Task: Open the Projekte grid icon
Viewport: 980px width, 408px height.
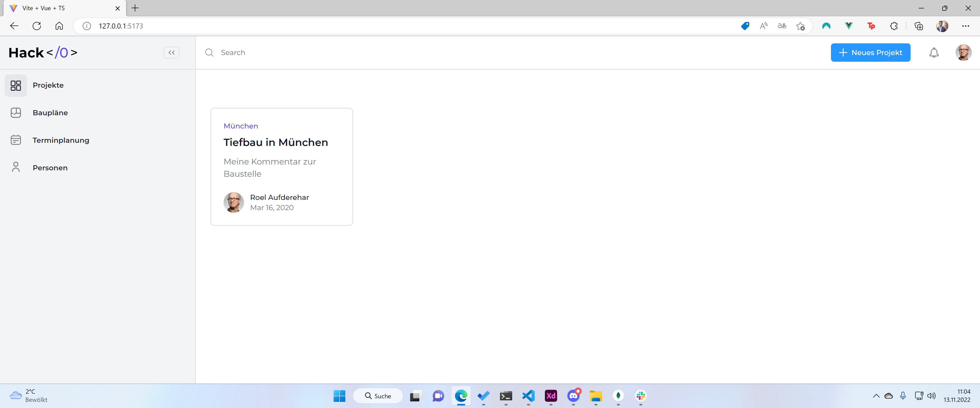Action: click(16, 85)
